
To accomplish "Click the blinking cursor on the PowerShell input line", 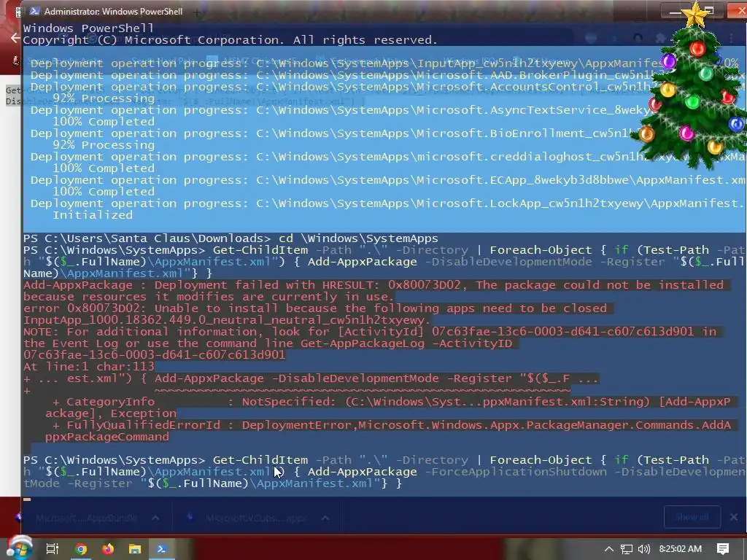I will click(27, 499).
